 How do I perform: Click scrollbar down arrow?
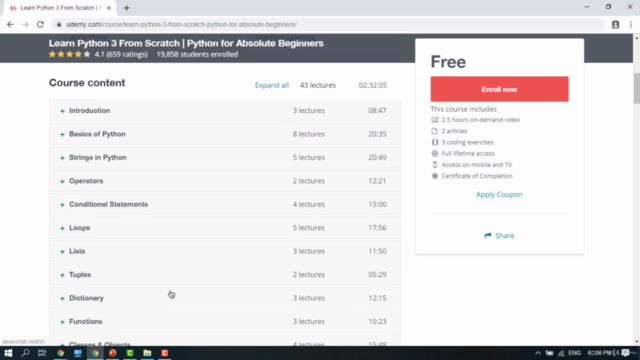pyautogui.click(x=636, y=342)
